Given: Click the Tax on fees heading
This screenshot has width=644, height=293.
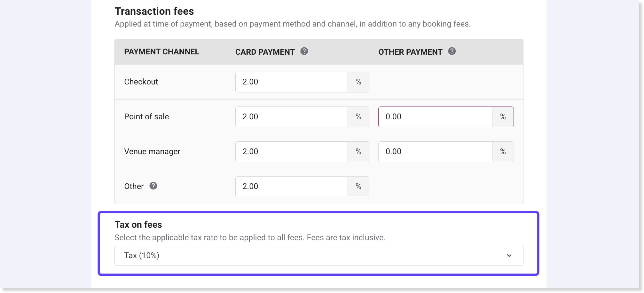Looking at the screenshot, I should pos(138,225).
